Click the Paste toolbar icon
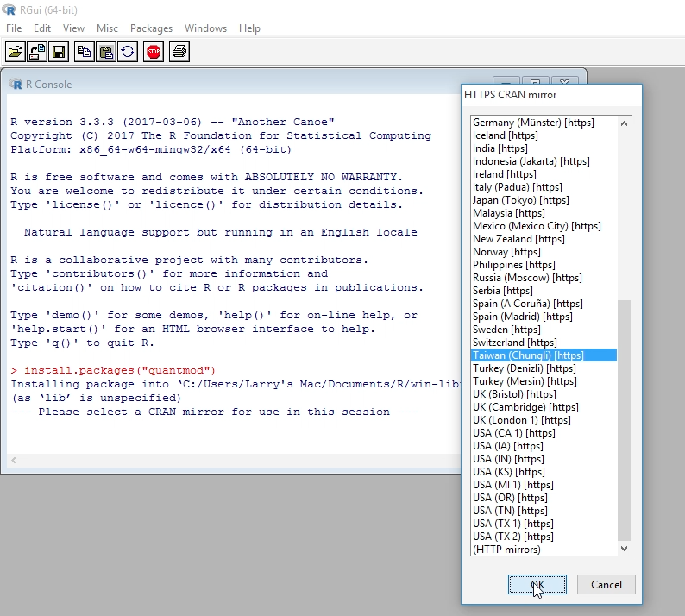Viewport: 685px width, 616px height. [106, 52]
